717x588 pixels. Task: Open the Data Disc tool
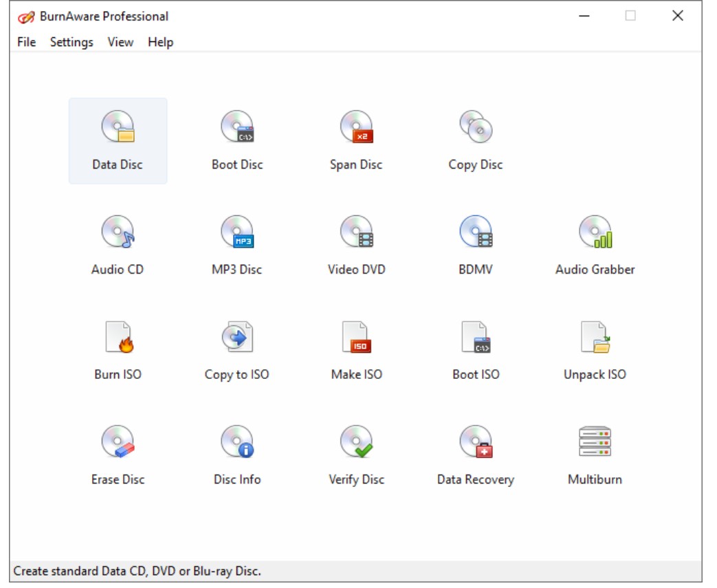tap(118, 135)
